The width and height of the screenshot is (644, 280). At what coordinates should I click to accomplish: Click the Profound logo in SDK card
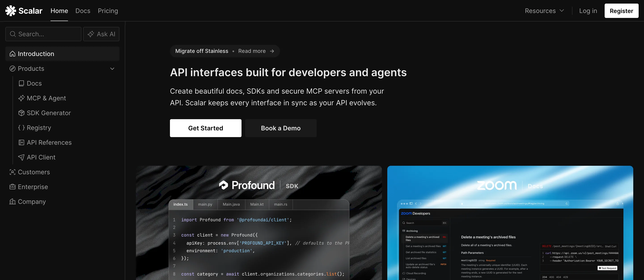pyautogui.click(x=247, y=185)
